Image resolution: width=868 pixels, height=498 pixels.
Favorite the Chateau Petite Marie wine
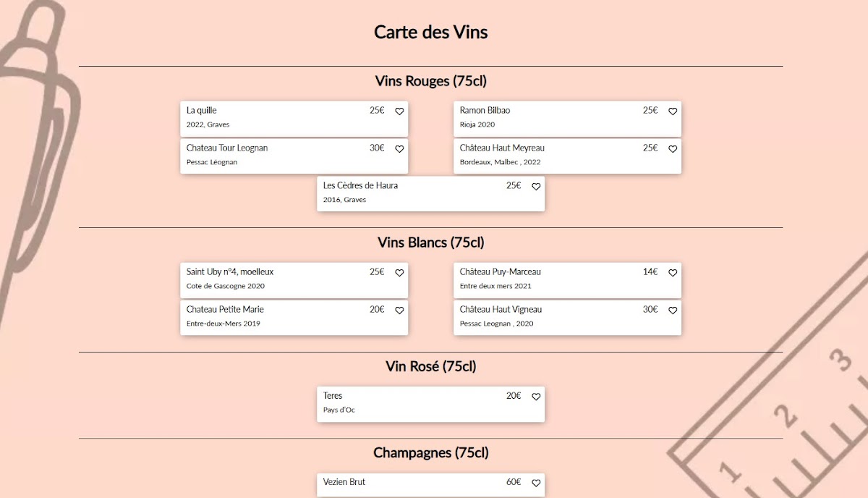point(399,311)
